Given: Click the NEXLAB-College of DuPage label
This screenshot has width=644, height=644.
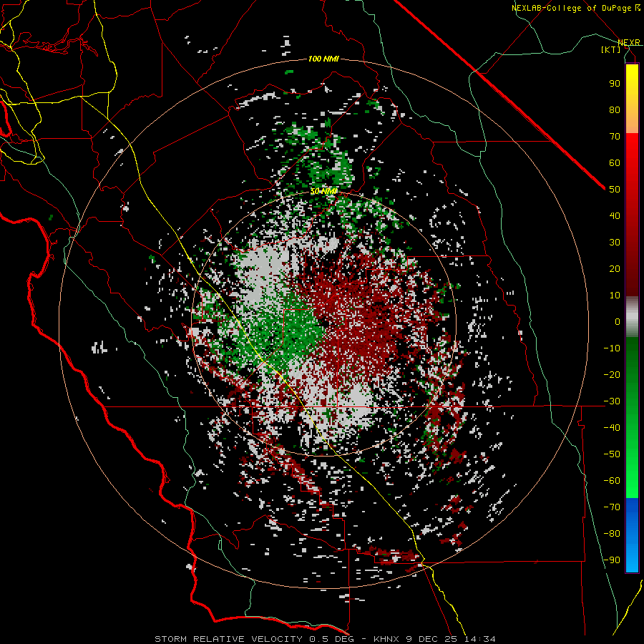Looking at the screenshot, I should click(x=576, y=8).
